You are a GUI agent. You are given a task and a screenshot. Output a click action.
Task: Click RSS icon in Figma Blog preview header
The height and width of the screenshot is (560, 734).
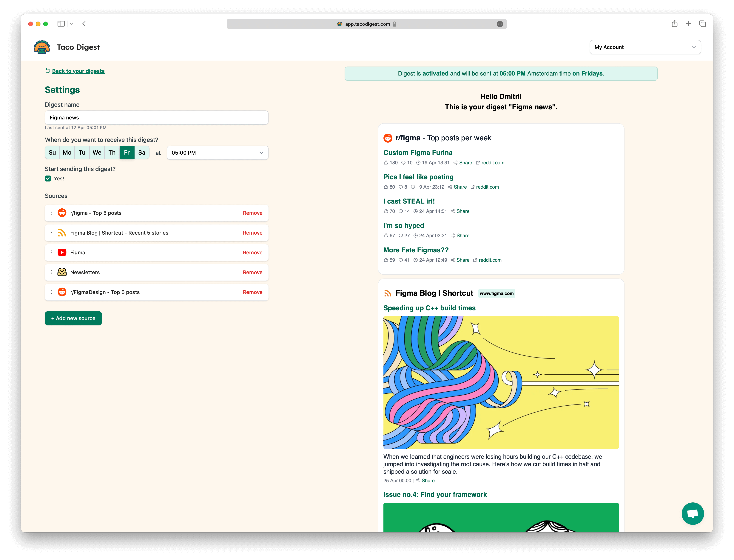pos(388,293)
